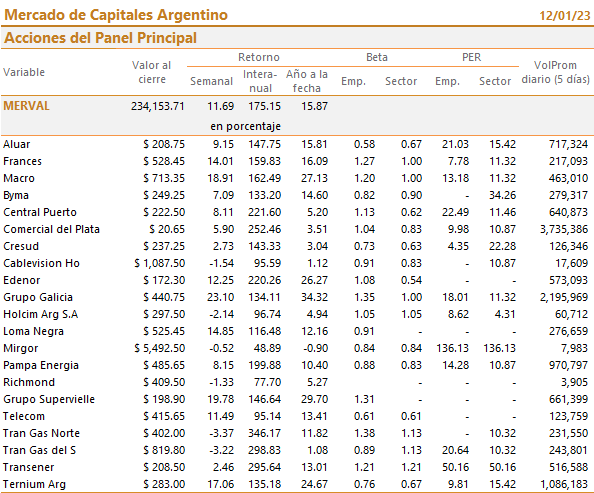Click the Beta group header
The width and height of the screenshot is (594, 493).
(x=377, y=57)
